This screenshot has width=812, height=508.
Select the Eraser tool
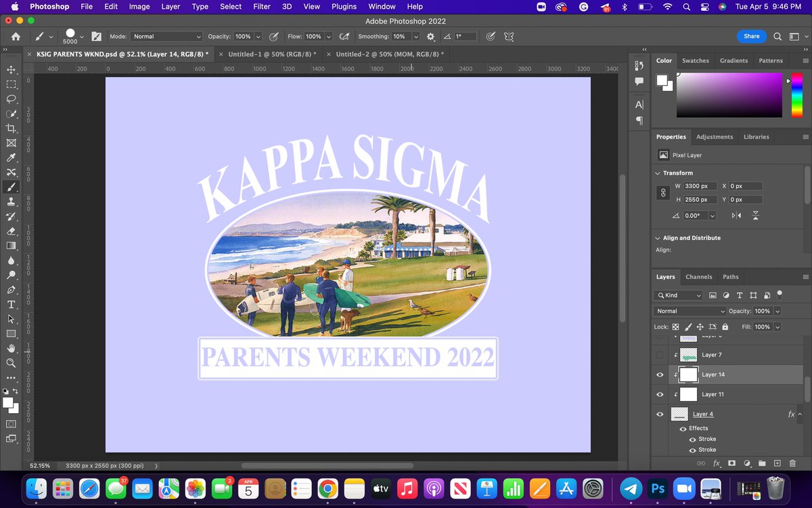[11, 231]
